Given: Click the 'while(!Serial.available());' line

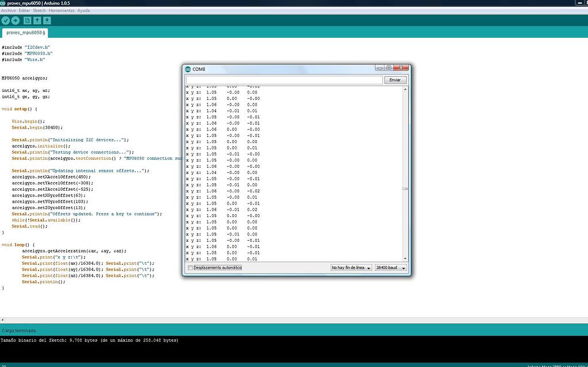Looking at the screenshot, I should [46, 220].
